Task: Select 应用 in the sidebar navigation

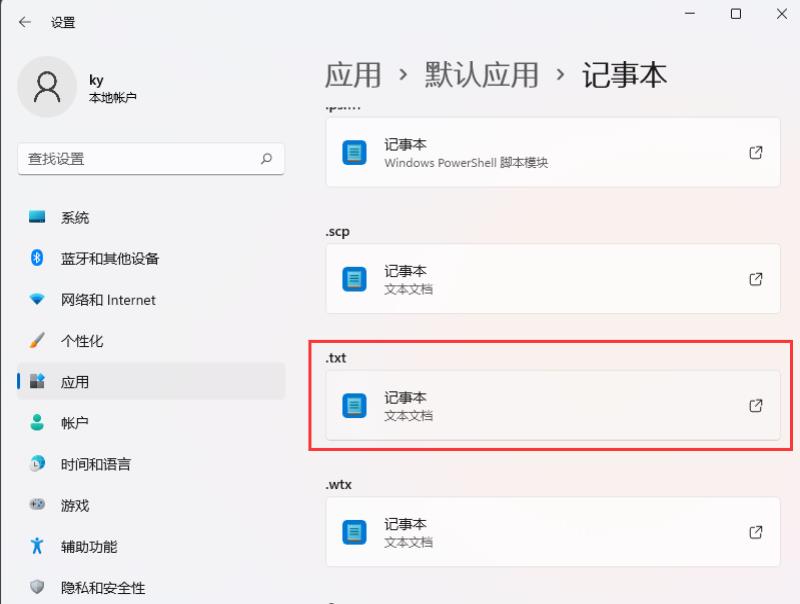Action: (72, 381)
